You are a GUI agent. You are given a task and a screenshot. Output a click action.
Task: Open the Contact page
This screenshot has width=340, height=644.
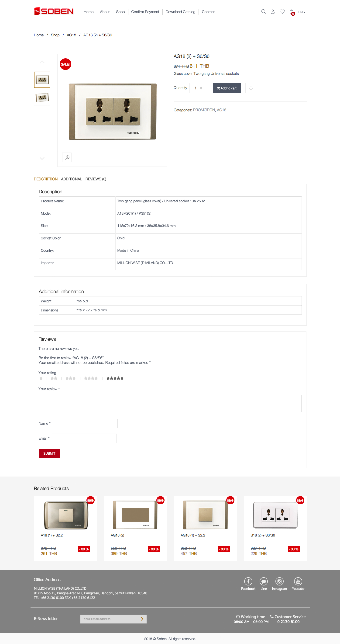point(208,12)
